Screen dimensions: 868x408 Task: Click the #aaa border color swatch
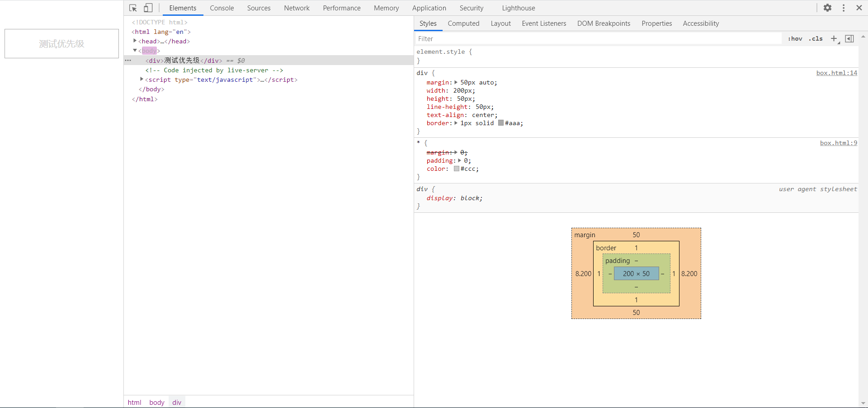tap(500, 123)
